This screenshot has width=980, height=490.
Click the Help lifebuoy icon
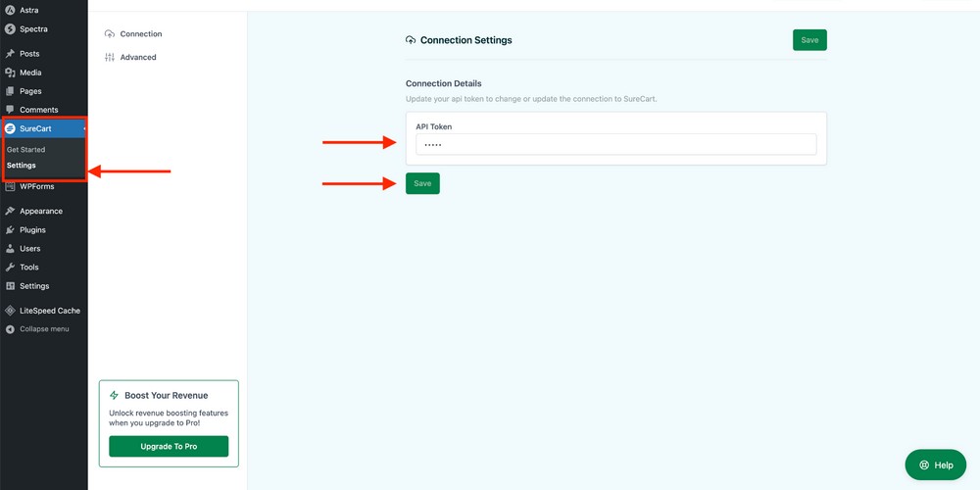pos(924,465)
